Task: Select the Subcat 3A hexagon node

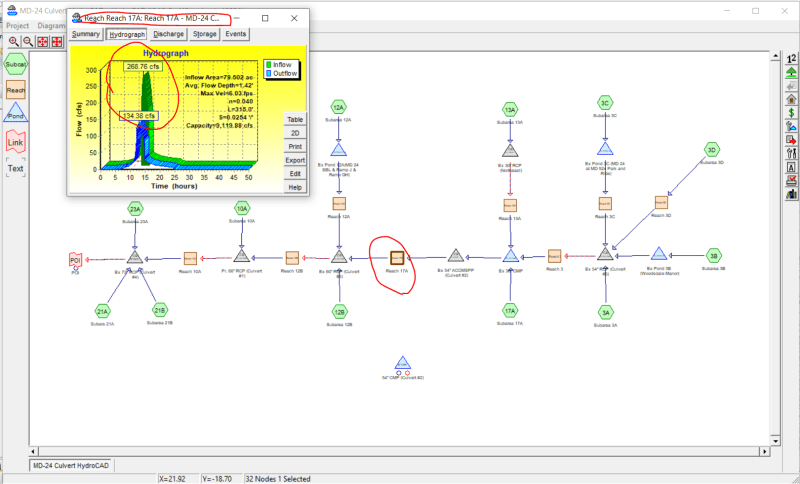Action: 605,312
